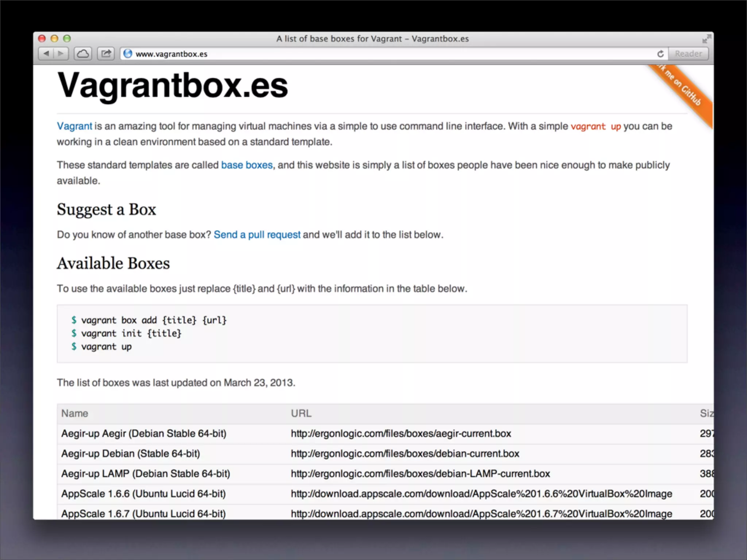This screenshot has height=560, width=747.
Task: Click the Share toolbar icon
Action: coord(106,54)
